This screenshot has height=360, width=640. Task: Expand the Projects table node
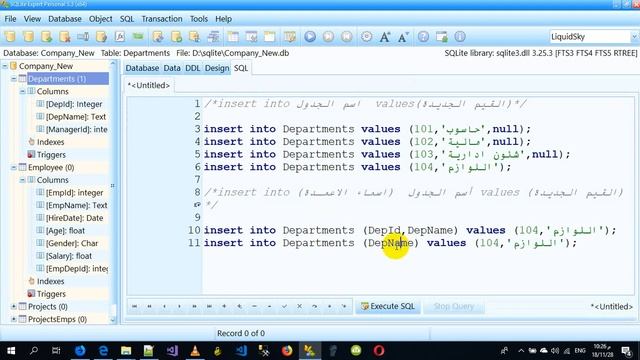(13, 306)
